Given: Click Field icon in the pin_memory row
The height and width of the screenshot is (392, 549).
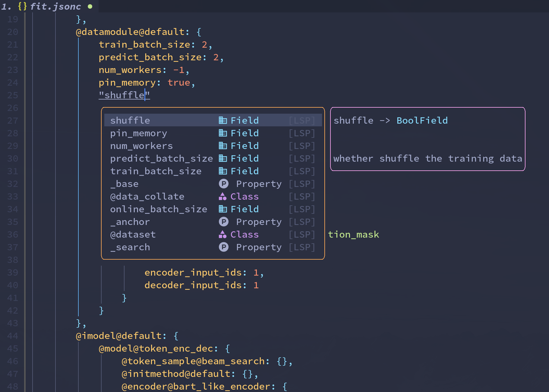Looking at the screenshot, I should coord(223,133).
